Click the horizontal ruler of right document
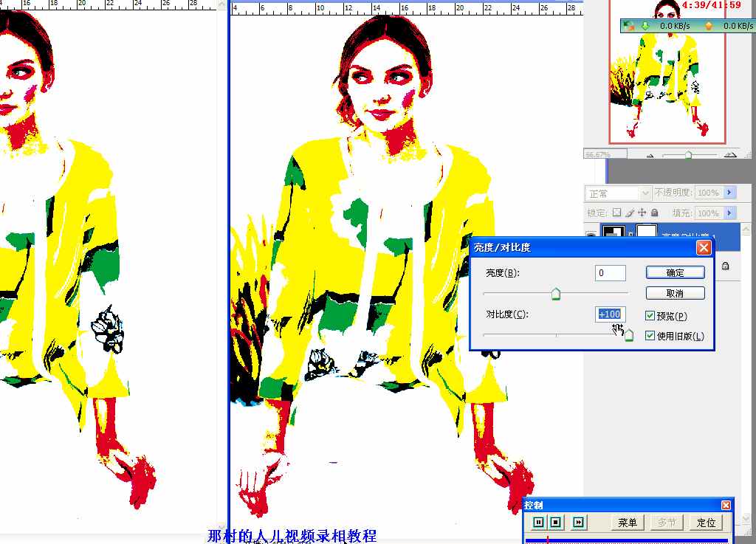 pos(406,7)
